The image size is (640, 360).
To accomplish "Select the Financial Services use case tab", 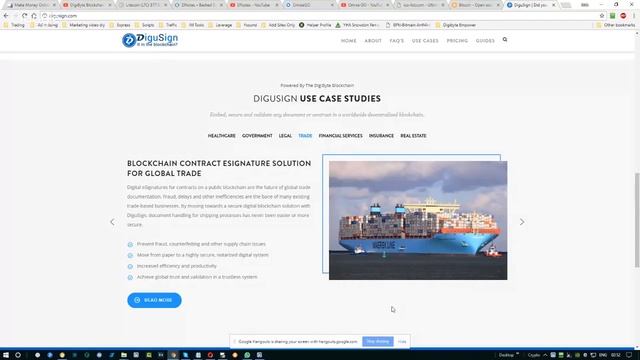I will [x=340, y=136].
